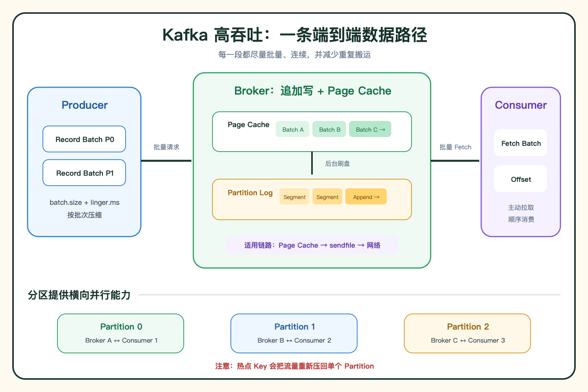
Task: Click the "Broker B ↔ Consumer 2" text
Action: tap(294, 340)
